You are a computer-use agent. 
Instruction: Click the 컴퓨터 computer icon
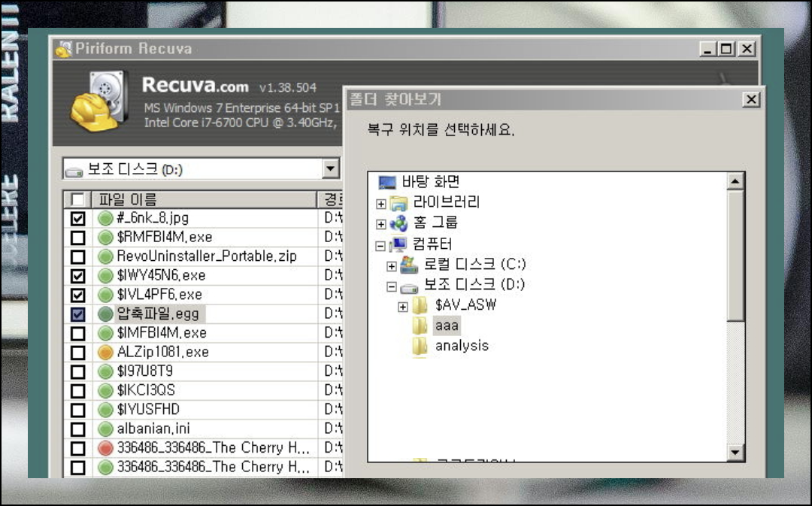(398, 244)
